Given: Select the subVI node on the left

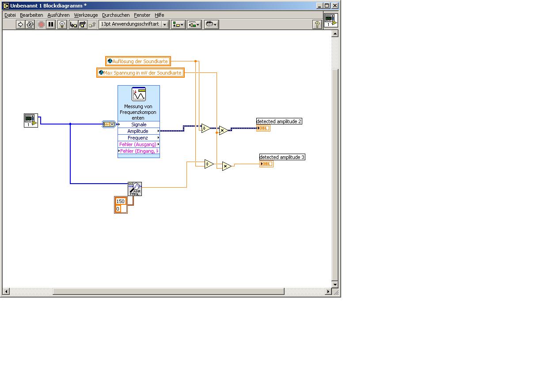Looking at the screenshot, I should pyautogui.click(x=31, y=121).
